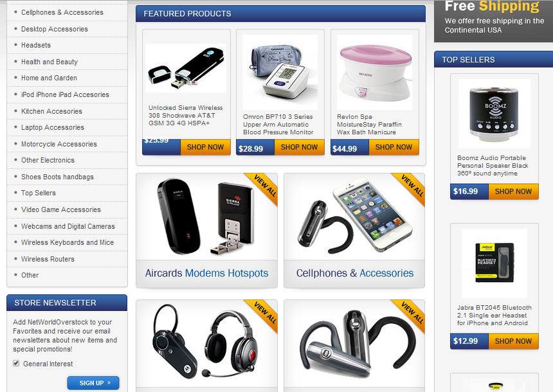Screen dimensions: 553x392
Task: Click the SIGN UP newsletter button
Action: (93, 383)
